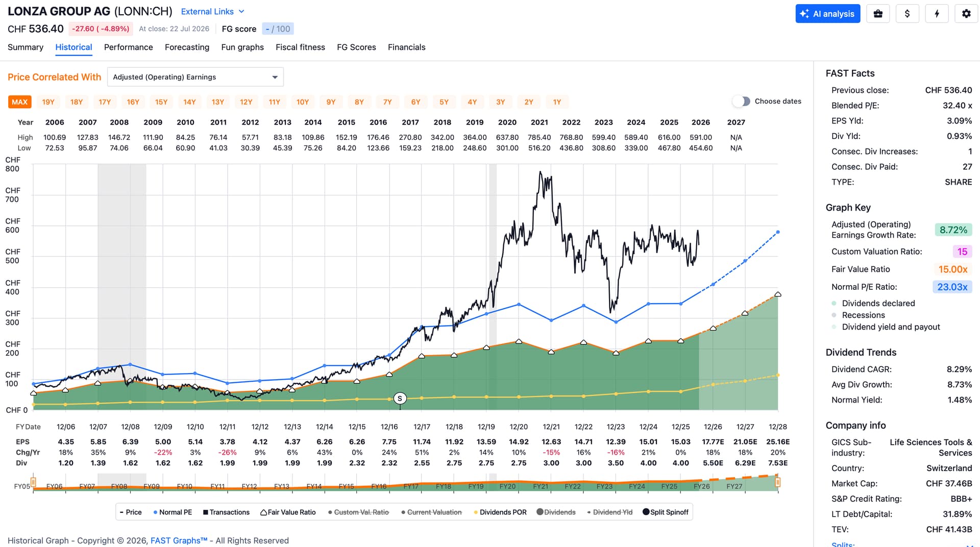
Task: Open the AI analysis panel
Action: (827, 14)
